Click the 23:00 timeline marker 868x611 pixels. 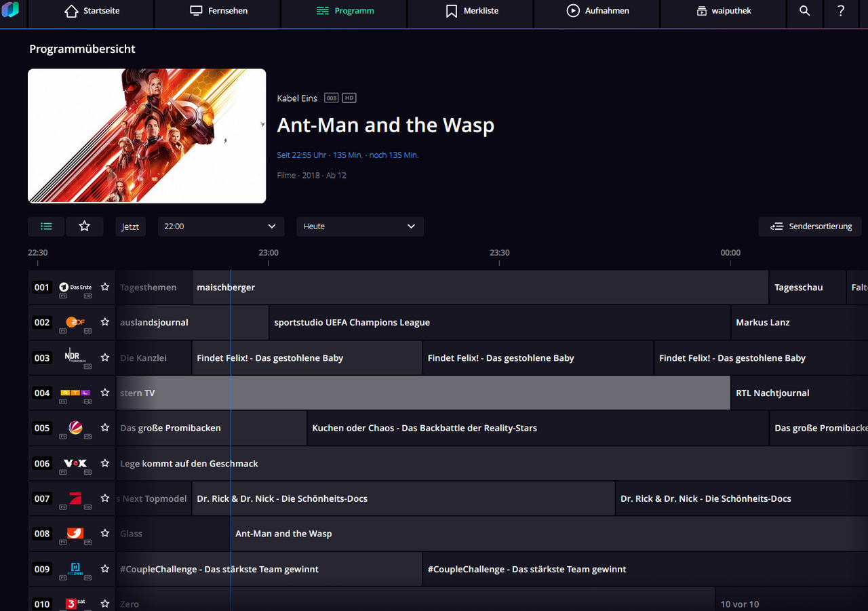point(269,253)
